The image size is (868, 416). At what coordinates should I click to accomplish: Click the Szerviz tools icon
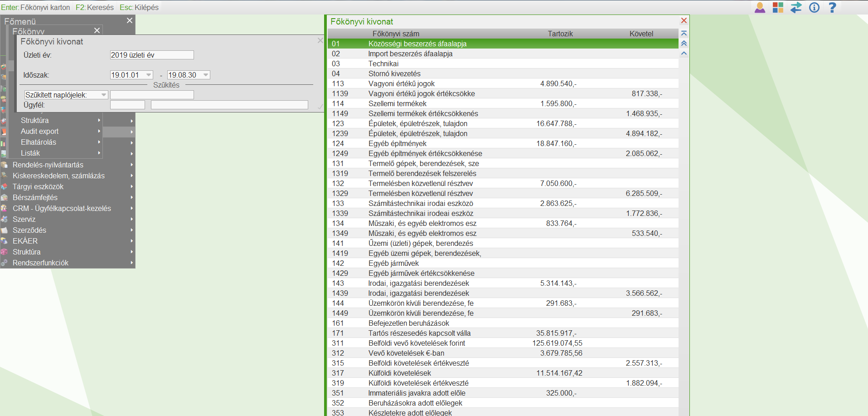click(4, 220)
